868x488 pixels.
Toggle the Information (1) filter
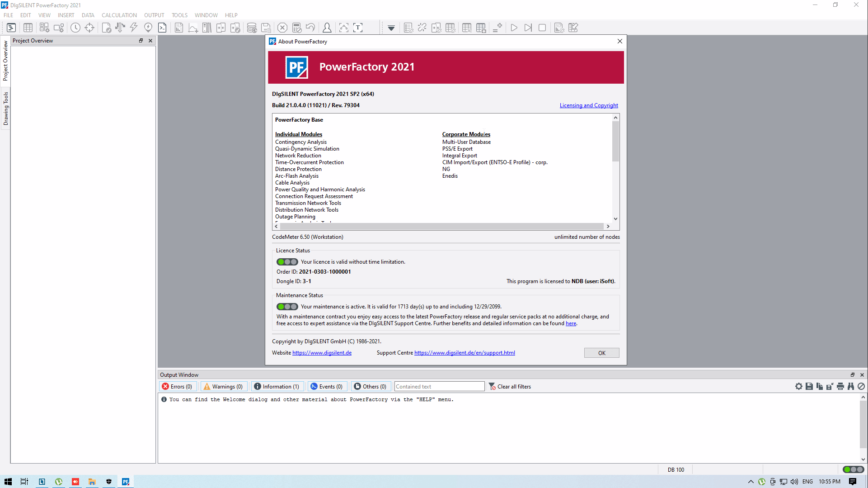pyautogui.click(x=277, y=387)
